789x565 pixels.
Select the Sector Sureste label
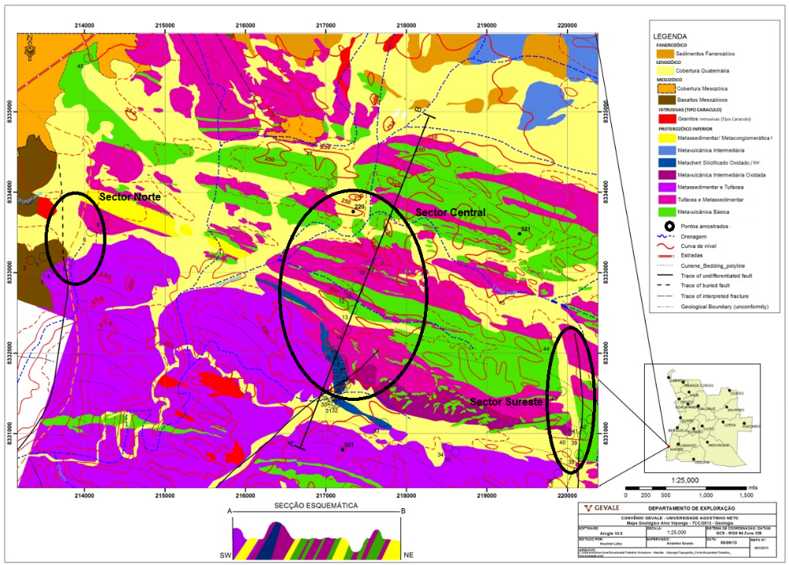tap(505, 401)
